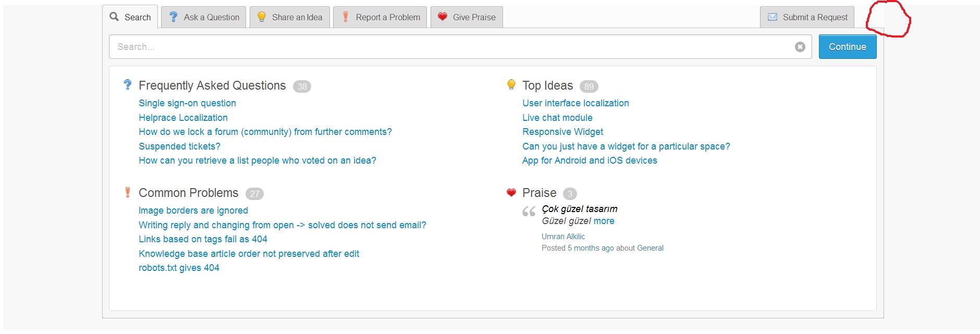Click the Common Problems exclamation icon

pos(127,192)
